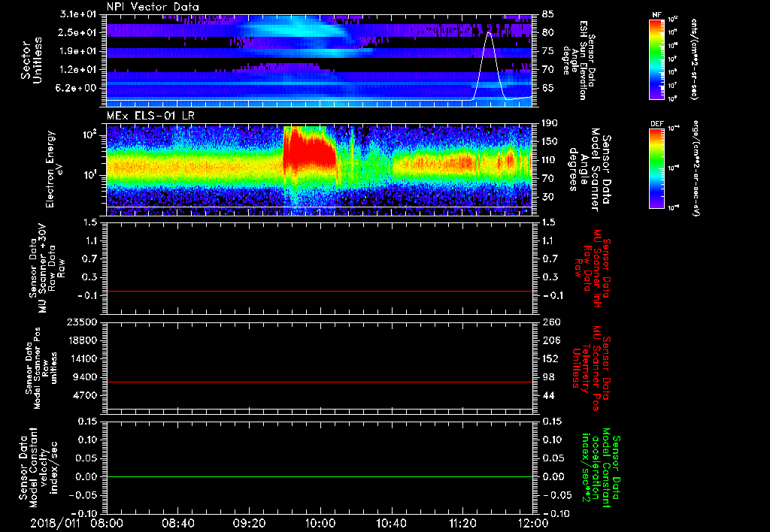Click the green 'Model Constant acceleration' title
The width and height of the screenshot is (770, 532).
(601, 468)
